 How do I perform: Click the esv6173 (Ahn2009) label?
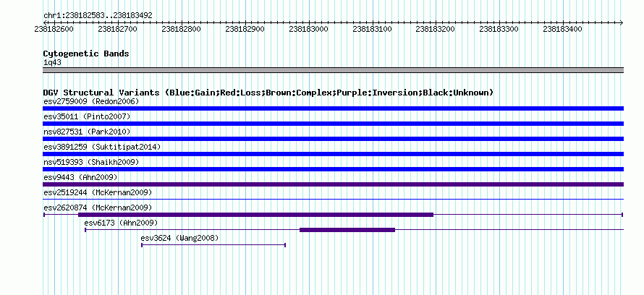click(121, 223)
